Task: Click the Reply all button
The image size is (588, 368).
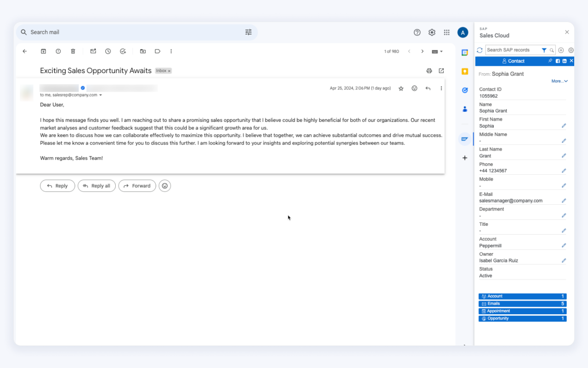Action: tap(96, 186)
